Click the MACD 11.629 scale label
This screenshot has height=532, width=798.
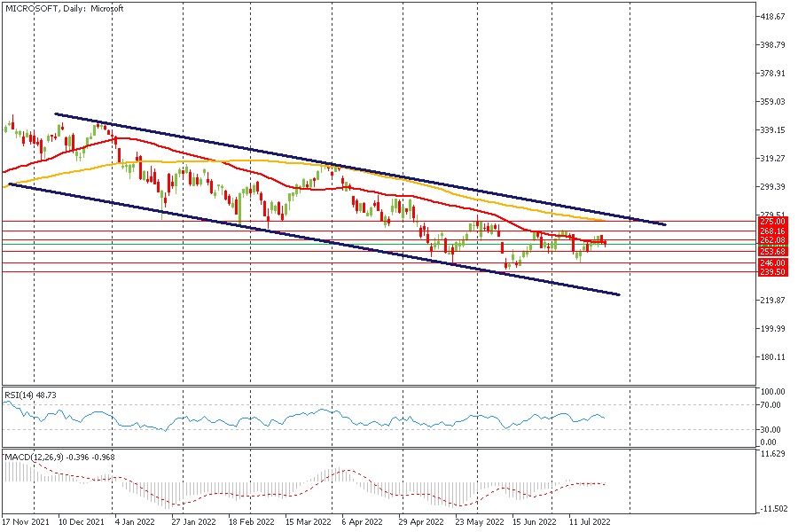click(773, 454)
